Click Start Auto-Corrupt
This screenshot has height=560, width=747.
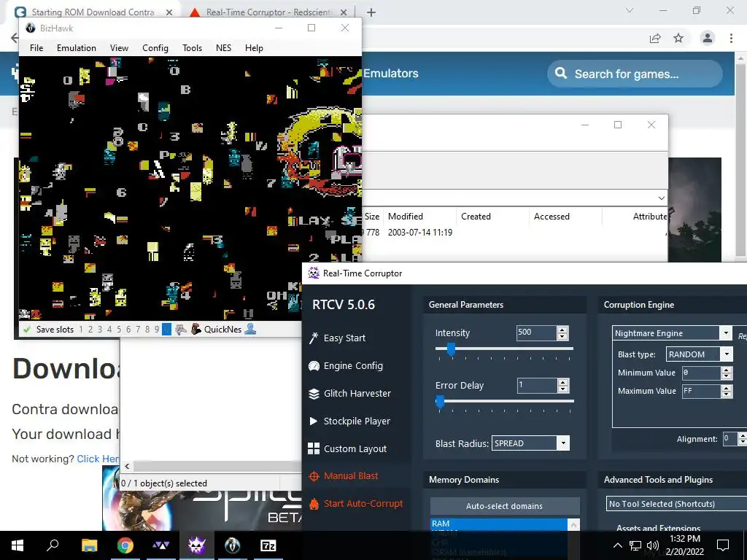tap(355, 503)
